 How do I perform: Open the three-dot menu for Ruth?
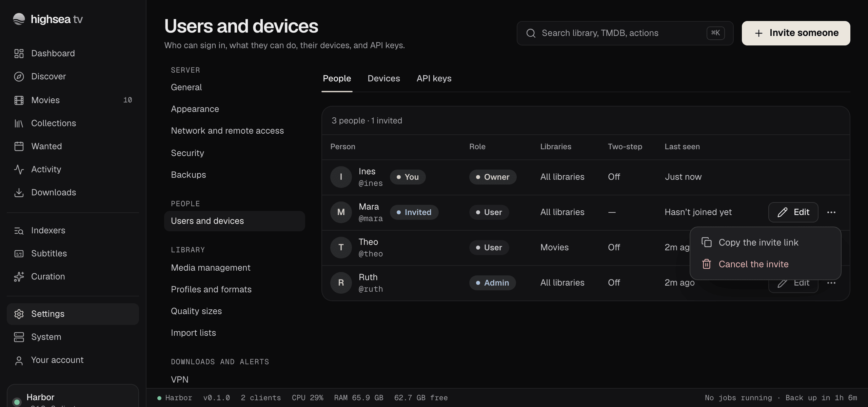[x=831, y=283]
